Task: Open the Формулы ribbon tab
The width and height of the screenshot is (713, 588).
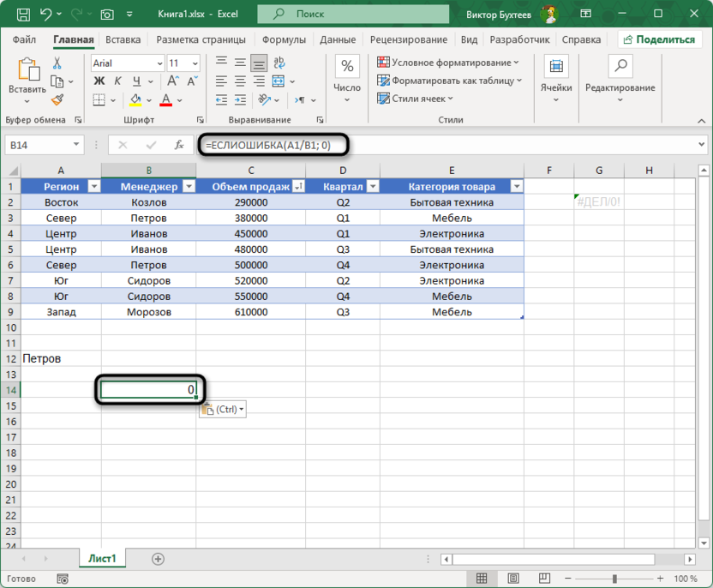Action: click(x=284, y=39)
